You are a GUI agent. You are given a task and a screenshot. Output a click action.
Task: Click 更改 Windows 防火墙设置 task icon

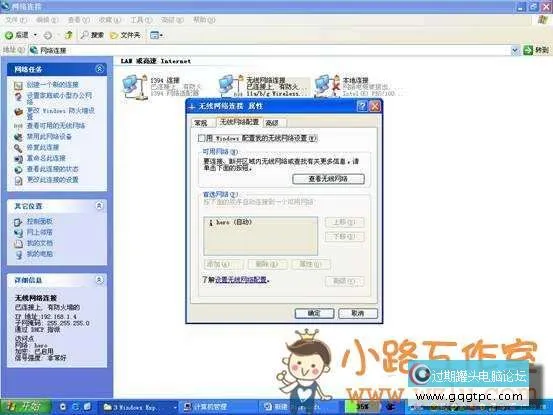click(x=18, y=112)
